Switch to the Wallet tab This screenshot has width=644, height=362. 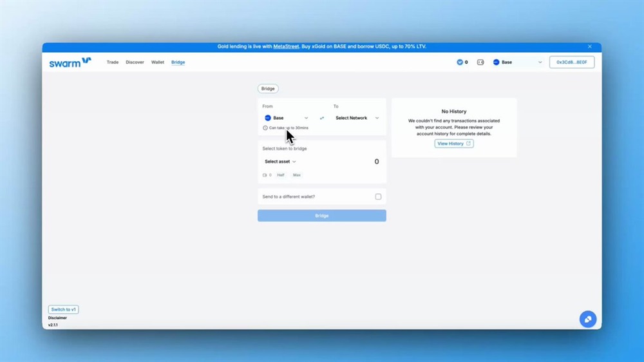pyautogui.click(x=158, y=62)
